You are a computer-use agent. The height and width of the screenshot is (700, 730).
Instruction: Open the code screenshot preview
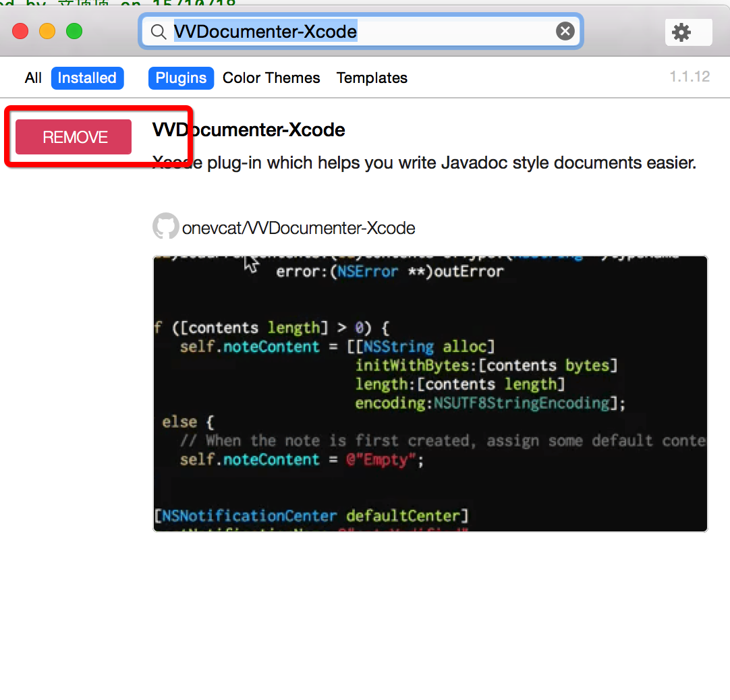click(x=430, y=394)
